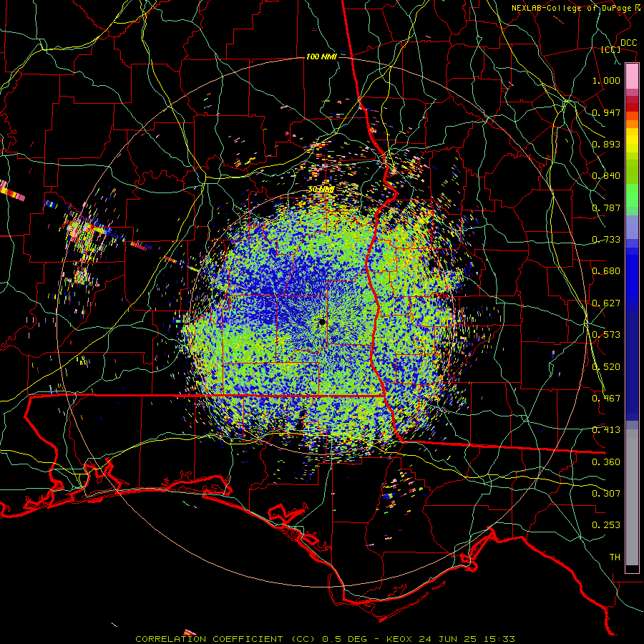The image size is (644, 644).
Task: Click the CORRELATION COEFFICIENT caption text
Action: (209, 639)
